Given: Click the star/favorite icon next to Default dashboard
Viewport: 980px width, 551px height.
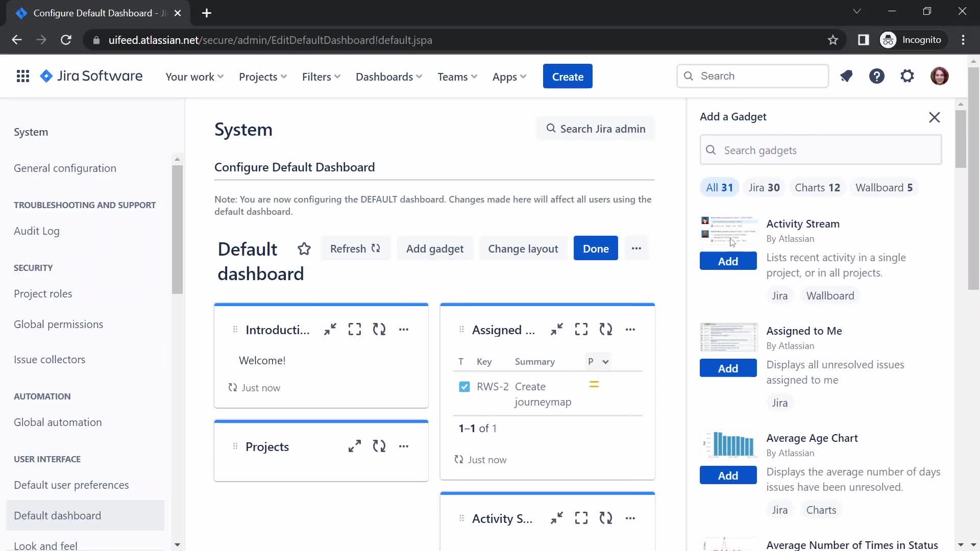Looking at the screenshot, I should tap(304, 249).
